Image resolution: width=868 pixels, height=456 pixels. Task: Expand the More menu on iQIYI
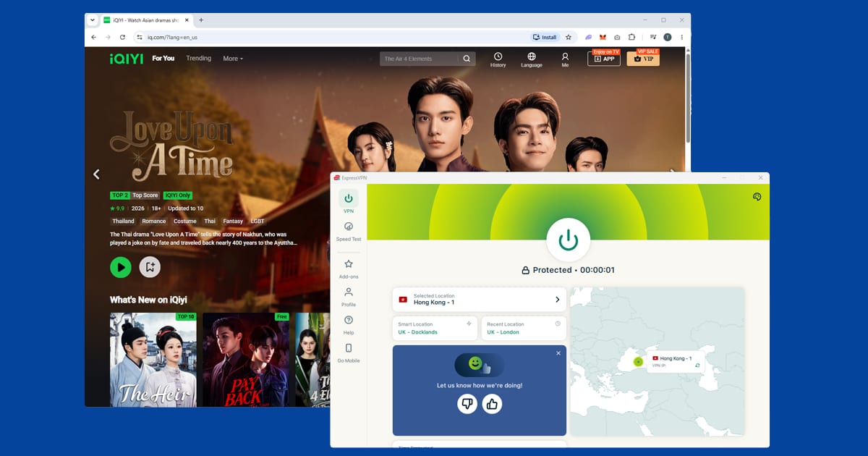click(233, 59)
